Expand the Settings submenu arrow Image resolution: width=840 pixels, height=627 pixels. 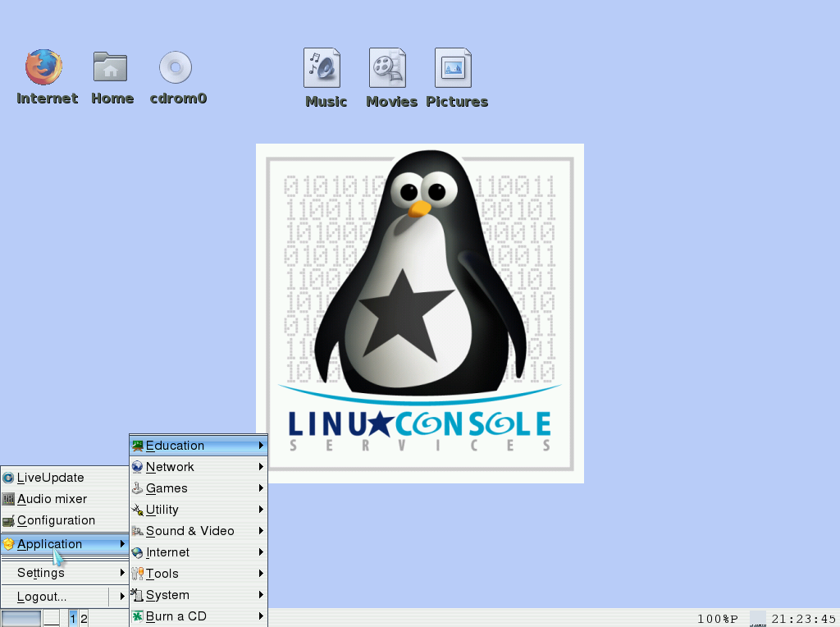tap(122, 573)
